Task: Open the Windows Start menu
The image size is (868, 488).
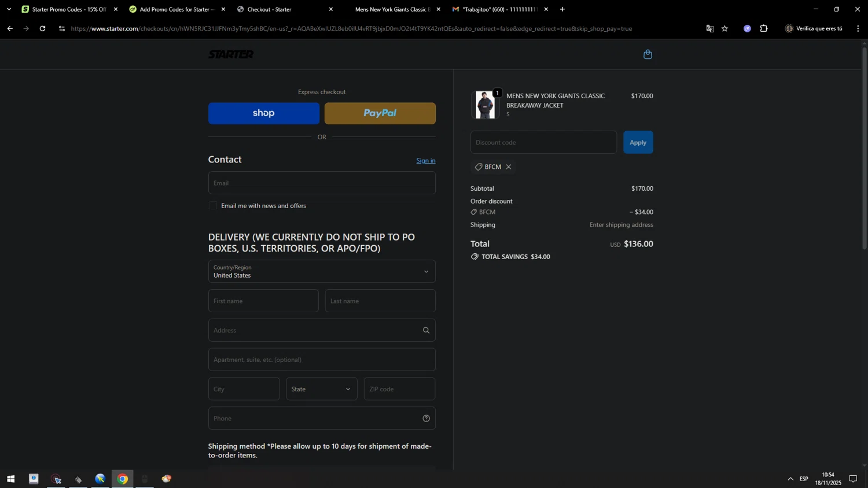Action: pos(10,479)
